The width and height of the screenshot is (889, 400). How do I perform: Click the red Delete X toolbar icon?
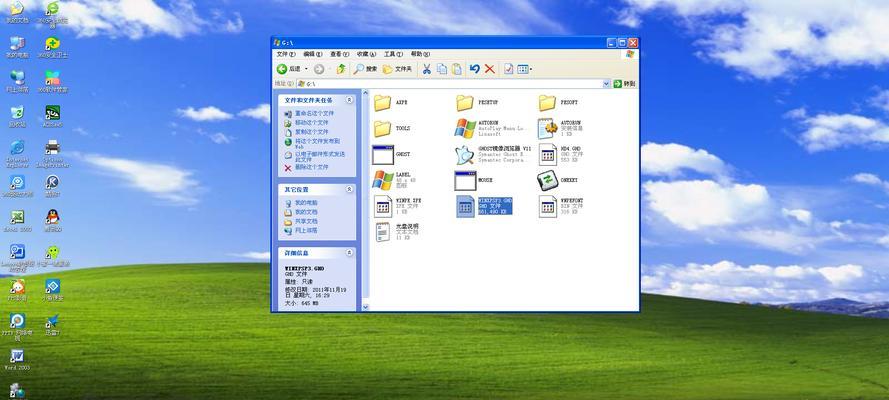(x=490, y=69)
